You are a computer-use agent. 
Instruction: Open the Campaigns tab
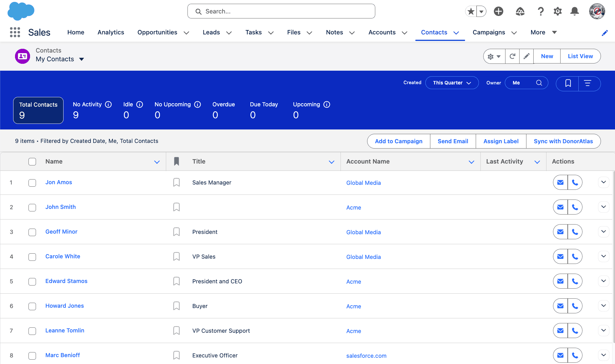489,32
